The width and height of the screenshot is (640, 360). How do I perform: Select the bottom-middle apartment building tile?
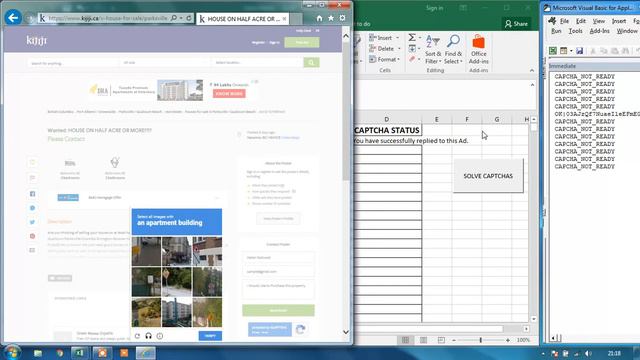pyautogui.click(x=177, y=312)
